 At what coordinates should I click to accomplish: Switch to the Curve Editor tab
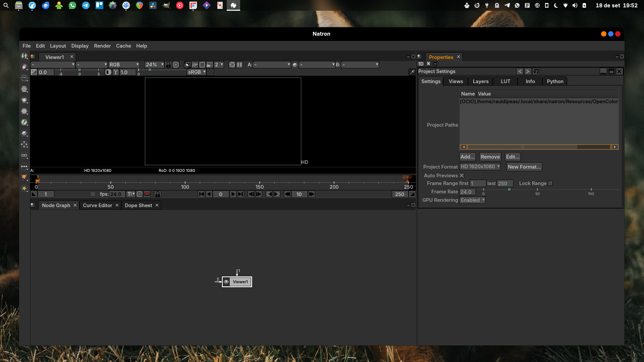(x=97, y=205)
